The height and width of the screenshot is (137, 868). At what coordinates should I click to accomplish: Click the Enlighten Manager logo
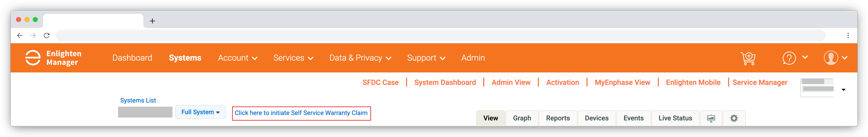click(x=54, y=58)
